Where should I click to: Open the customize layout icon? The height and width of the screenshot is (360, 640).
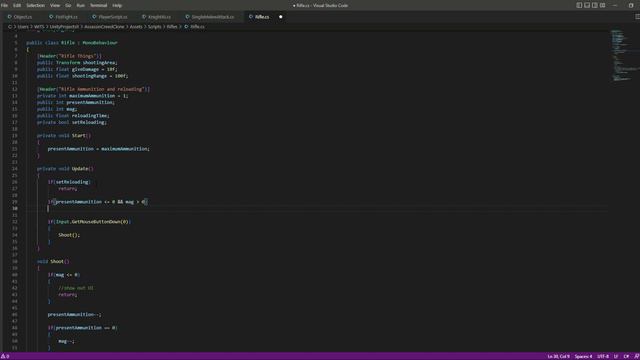coord(602,5)
